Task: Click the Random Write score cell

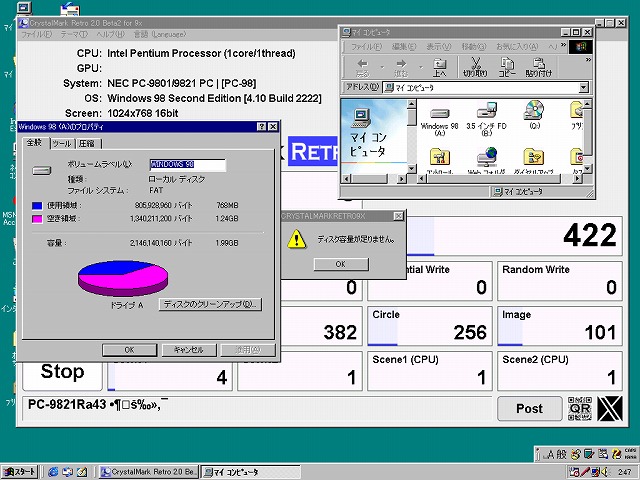Action: click(x=560, y=281)
